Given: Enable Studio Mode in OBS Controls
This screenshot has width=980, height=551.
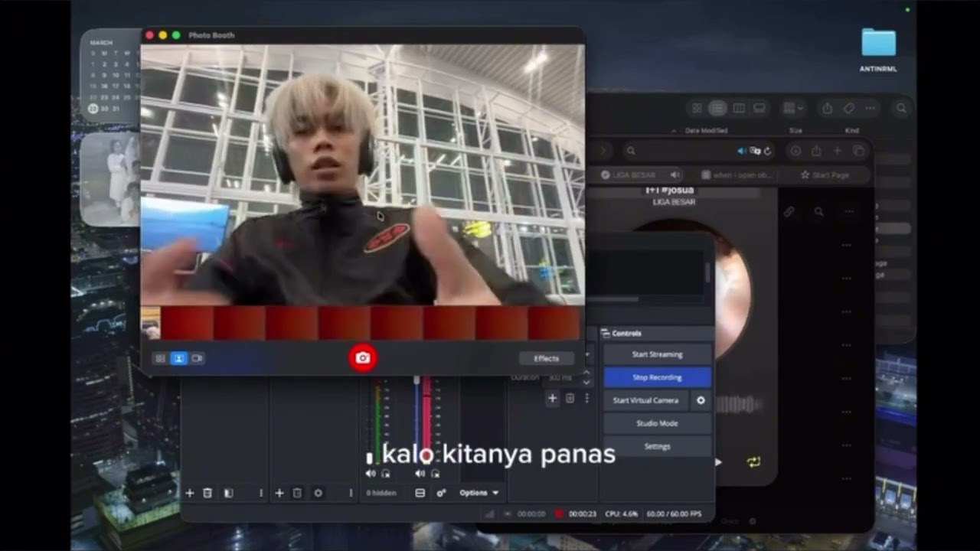Looking at the screenshot, I should (x=657, y=423).
